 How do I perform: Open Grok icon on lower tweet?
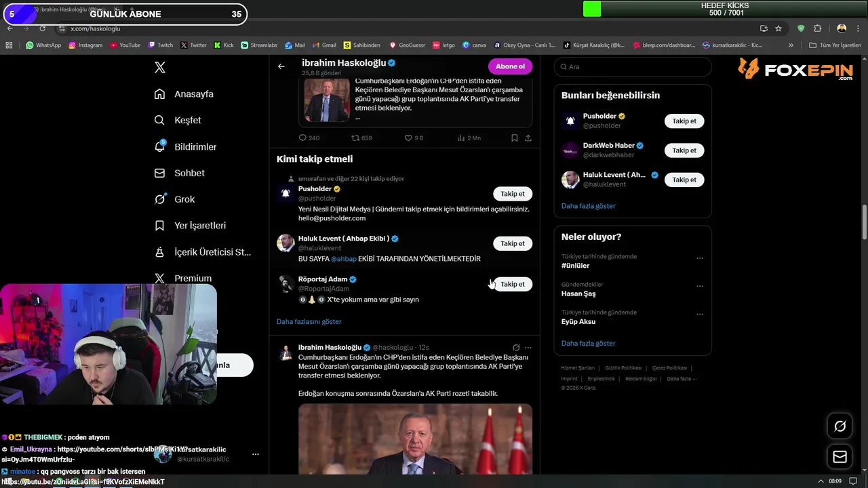coord(516,348)
